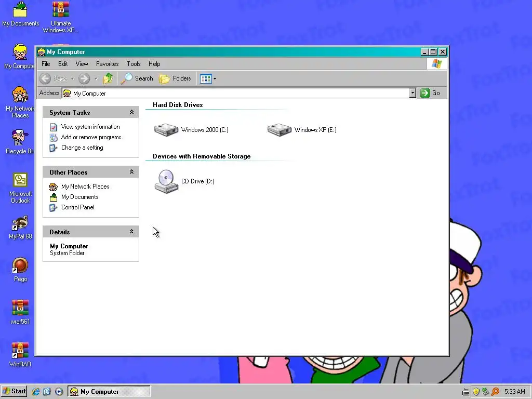Screen dimensions: 532x399
Task: Launch Outlook Express from Quick Launch
Action: pyautogui.click(x=47, y=392)
